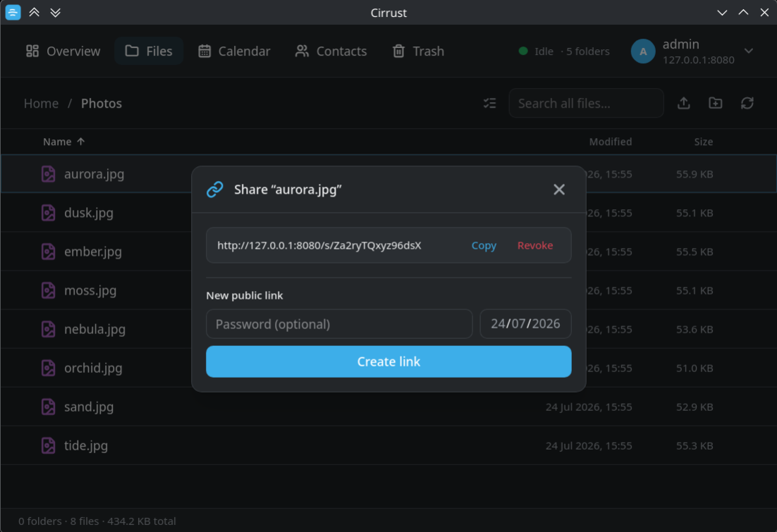
Task: Click the refresh icon
Action: [747, 103]
